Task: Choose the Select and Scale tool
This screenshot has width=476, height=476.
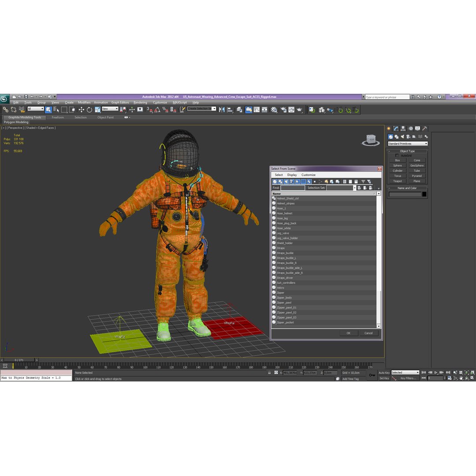Action: coord(97,110)
